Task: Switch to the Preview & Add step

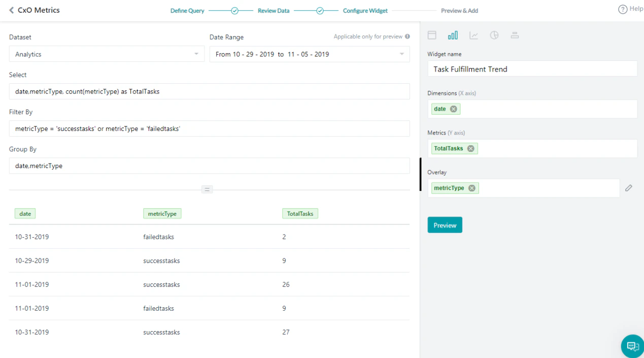Action: pos(459,10)
